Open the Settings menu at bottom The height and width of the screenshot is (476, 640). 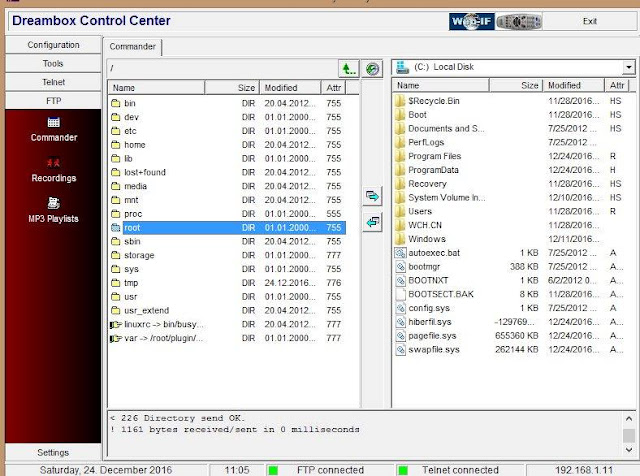53,452
